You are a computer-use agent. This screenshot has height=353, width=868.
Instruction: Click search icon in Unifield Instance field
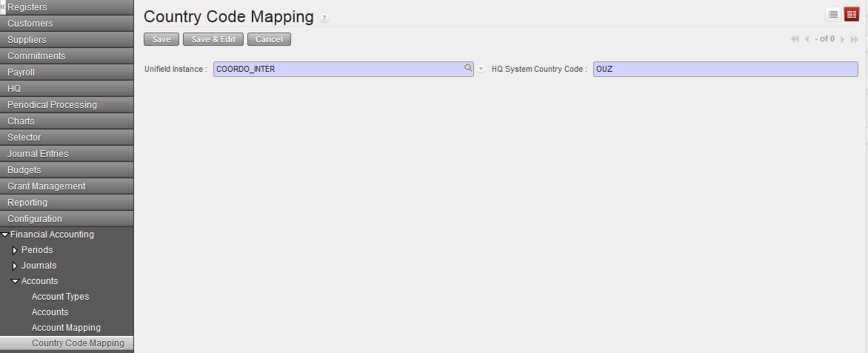click(x=468, y=68)
